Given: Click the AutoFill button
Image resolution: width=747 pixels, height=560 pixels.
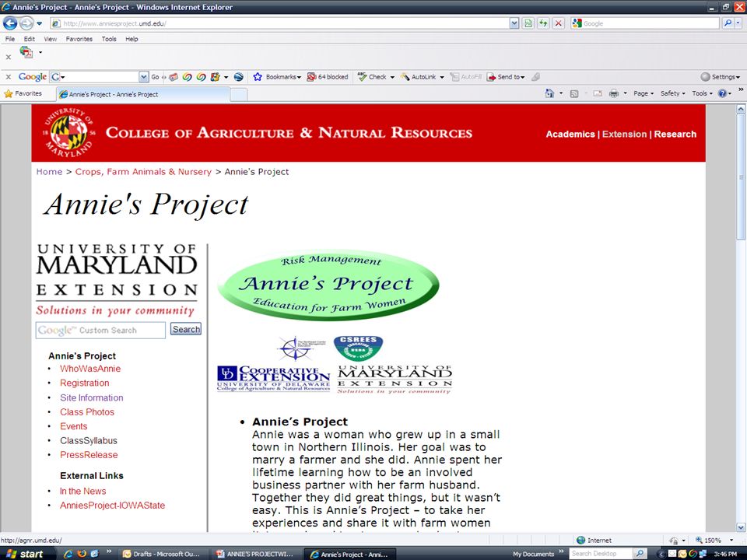Looking at the screenshot, I should pyautogui.click(x=466, y=77).
